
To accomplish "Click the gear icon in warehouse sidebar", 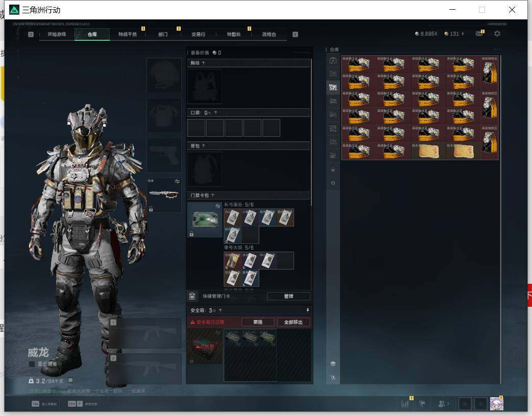I will pyautogui.click(x=333, y=183).
